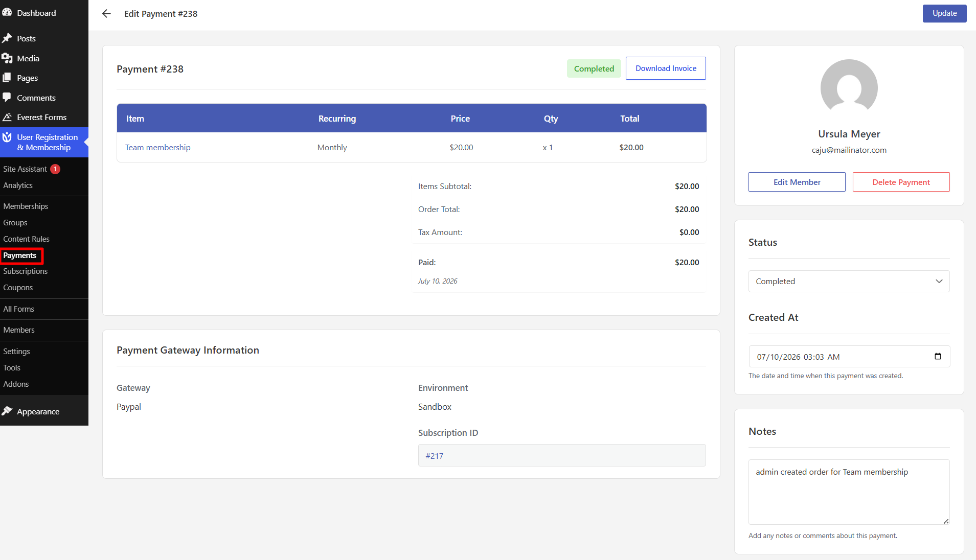Open Coupons from the sidebar menu

[x=18, y=288]
